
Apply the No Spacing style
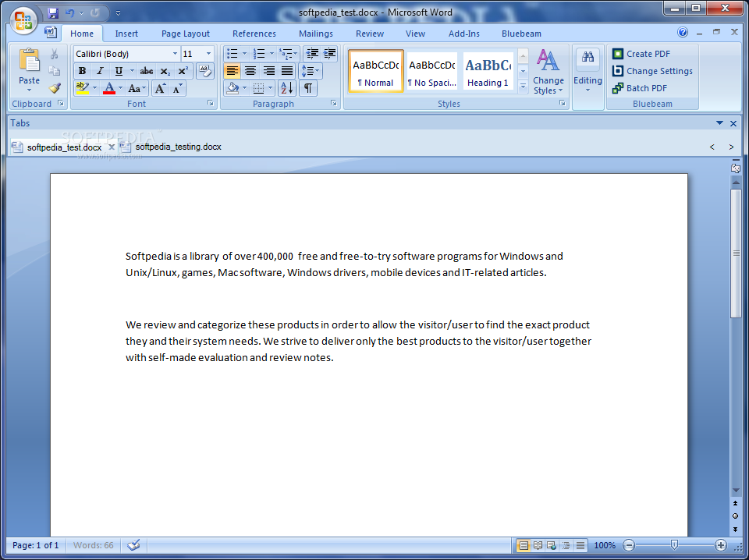432,71
